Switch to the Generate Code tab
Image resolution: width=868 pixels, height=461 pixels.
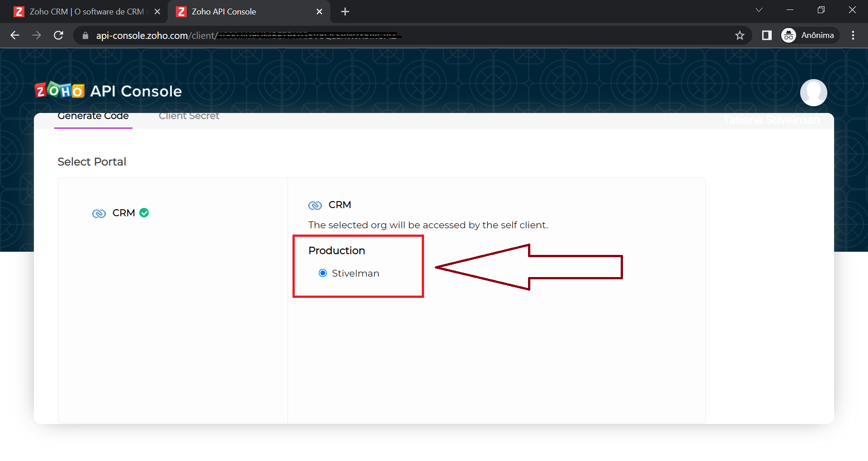point(93,117)
